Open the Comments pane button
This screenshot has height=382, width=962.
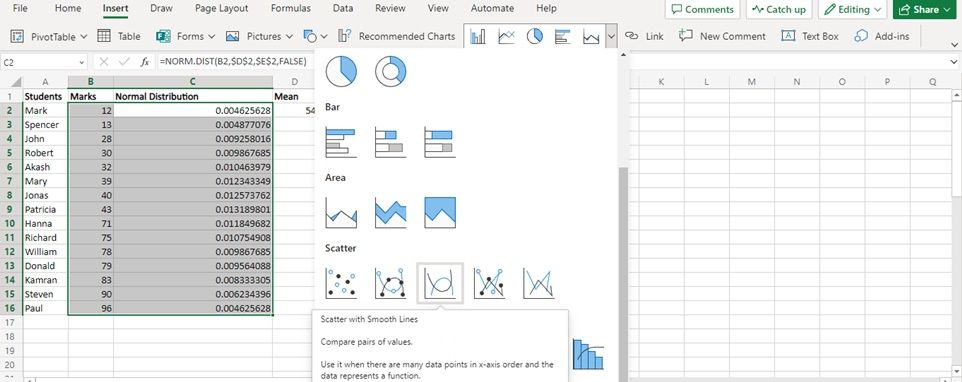click(x=702, y=9)
